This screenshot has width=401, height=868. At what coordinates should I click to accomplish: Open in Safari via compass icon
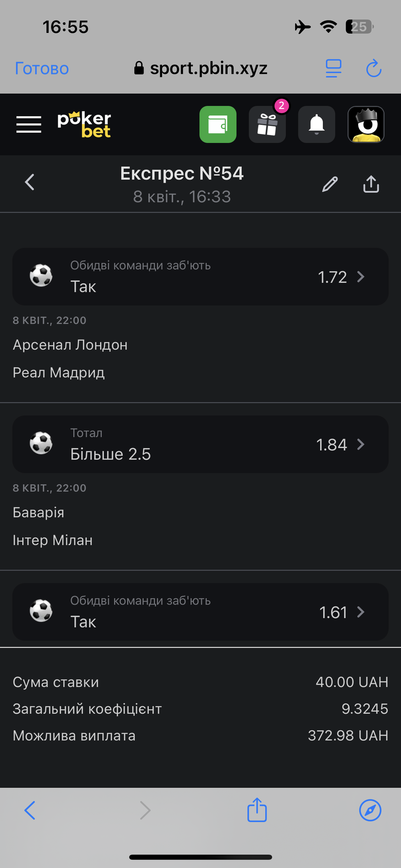tap(370, 810)
